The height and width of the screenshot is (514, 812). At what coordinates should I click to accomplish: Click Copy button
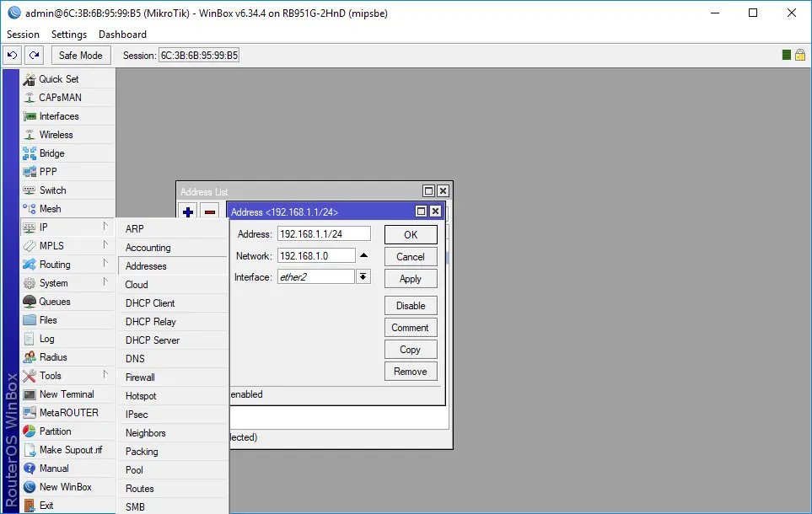coord(411,350)
